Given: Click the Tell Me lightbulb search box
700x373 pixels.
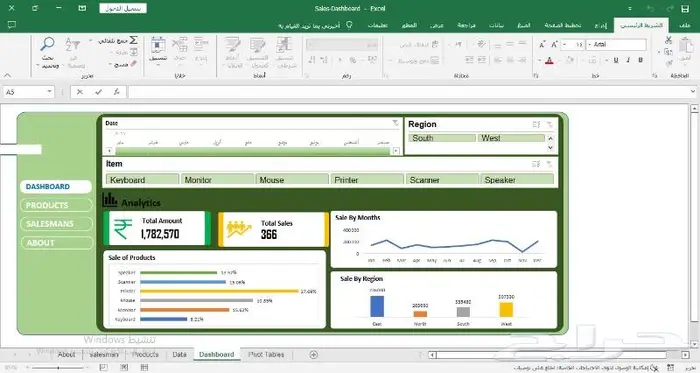Looking at the screenshot, I should coord(315,25).
